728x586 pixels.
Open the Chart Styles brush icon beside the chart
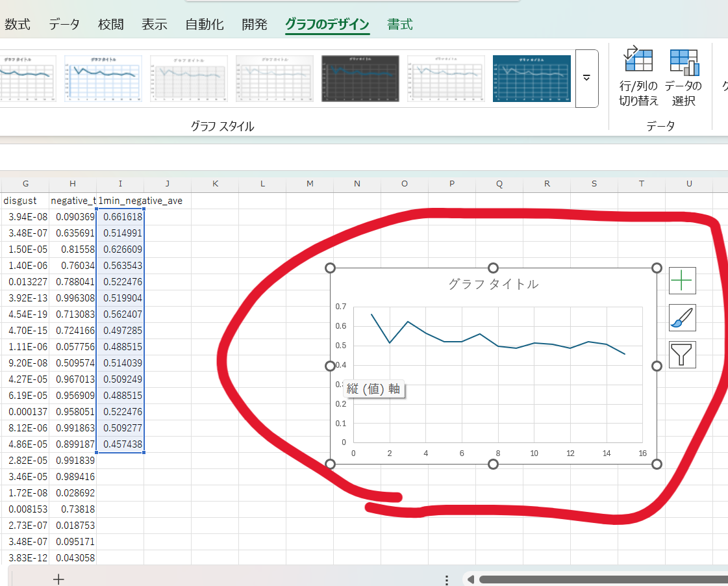pyautogui.click(x=682, y=318)
